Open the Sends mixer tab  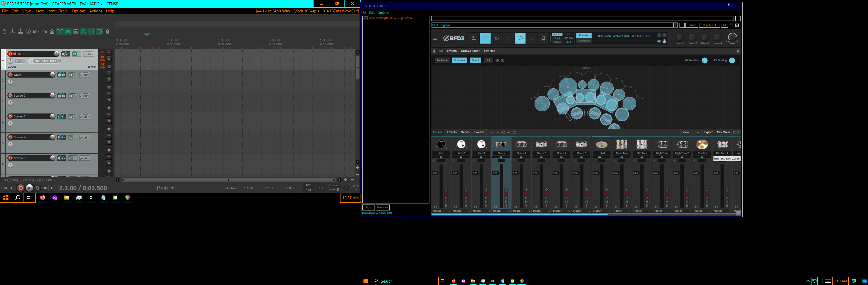pos(465,132)
